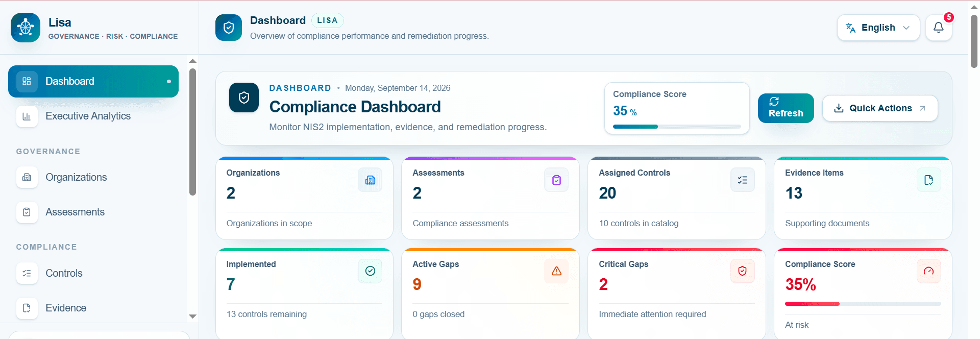Click the circular arrows icon on the Refresh button
This screenshot has width=980, height=339.
pos(774,102)
